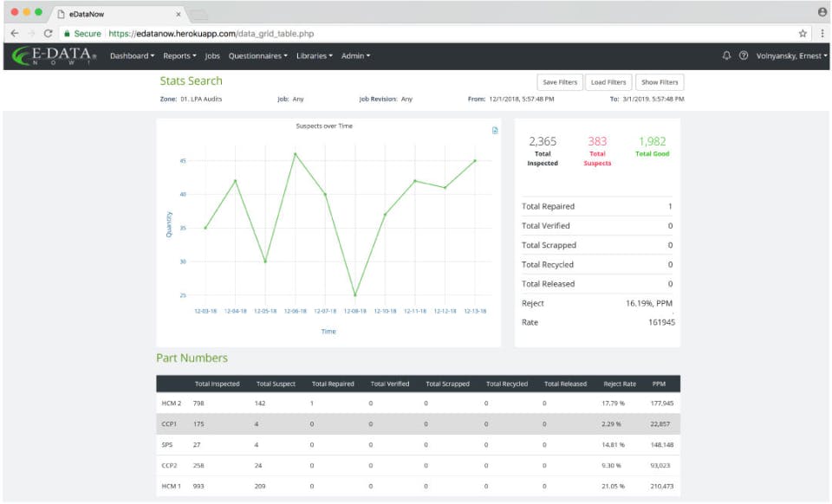
Task: Click the Chrome profile icon
Action: click(x=822, y=12)
